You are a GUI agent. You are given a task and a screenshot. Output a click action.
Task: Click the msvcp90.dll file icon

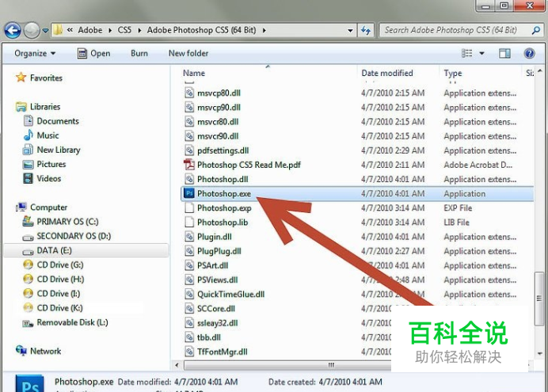pos(189,107)
